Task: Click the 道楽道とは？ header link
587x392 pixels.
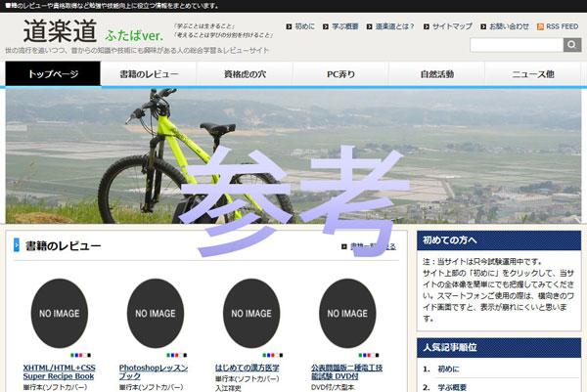Action: click(x=395, y=26)
